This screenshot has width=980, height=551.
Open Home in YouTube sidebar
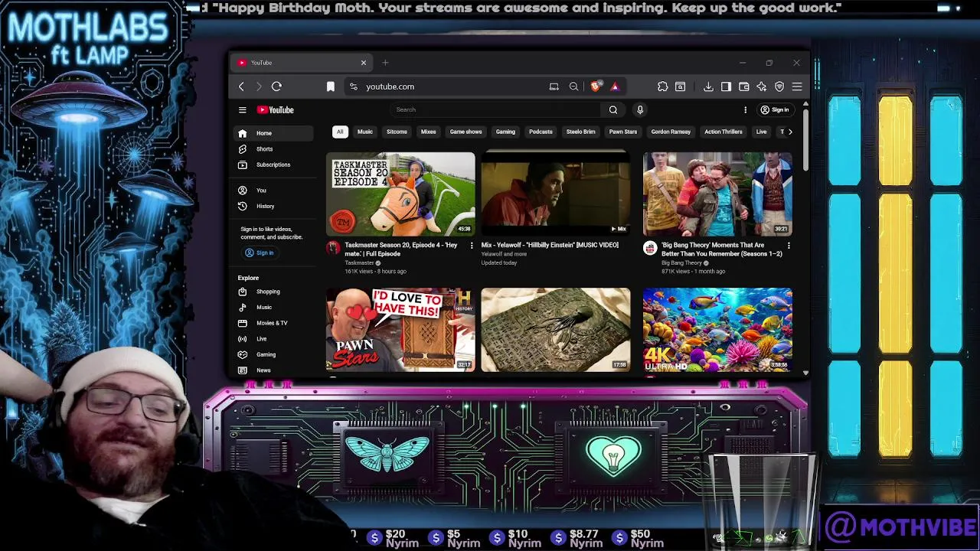tap(273, 133)
